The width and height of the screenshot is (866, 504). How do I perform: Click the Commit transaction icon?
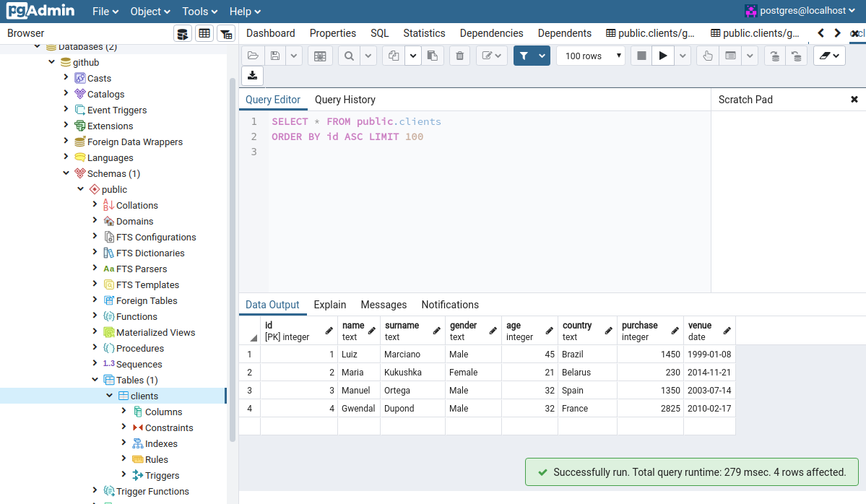click(775, 56)
